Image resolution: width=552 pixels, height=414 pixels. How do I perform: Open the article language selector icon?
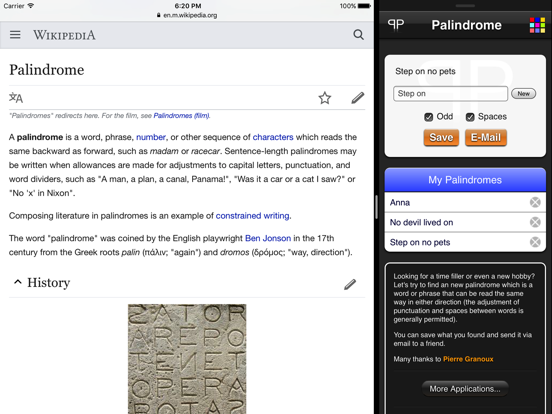click(x=16, y=98)
